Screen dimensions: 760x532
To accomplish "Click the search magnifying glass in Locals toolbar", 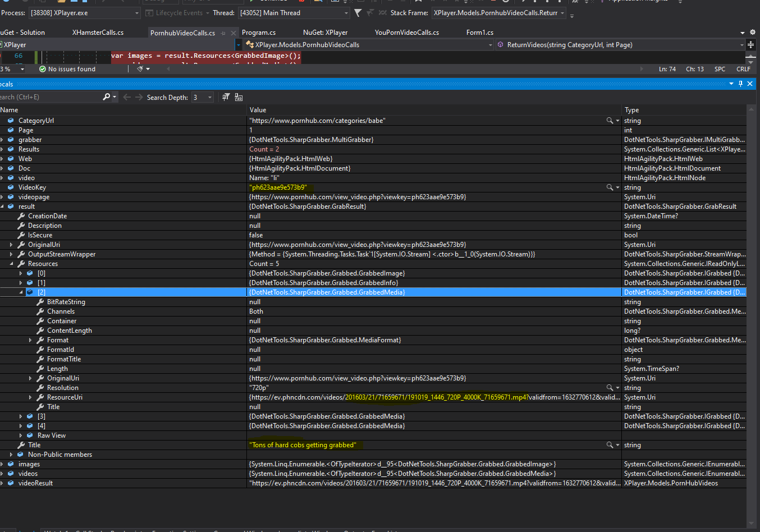I will [x=107, y=97].
